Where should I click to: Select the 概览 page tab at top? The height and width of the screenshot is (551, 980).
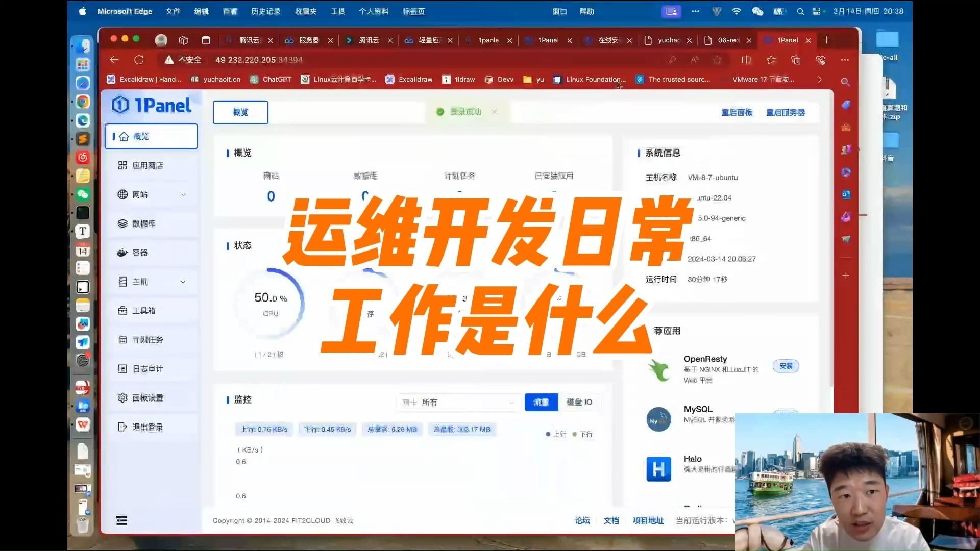tap(240, 112)
